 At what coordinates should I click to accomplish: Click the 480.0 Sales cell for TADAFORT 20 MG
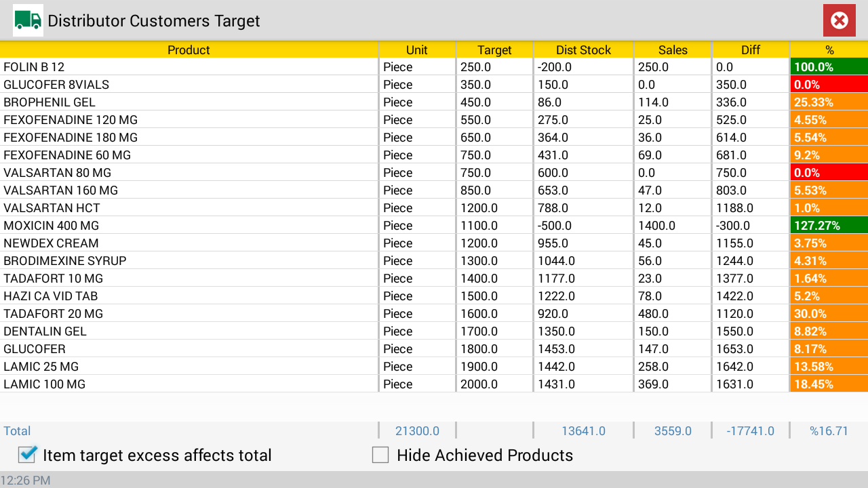673,313
